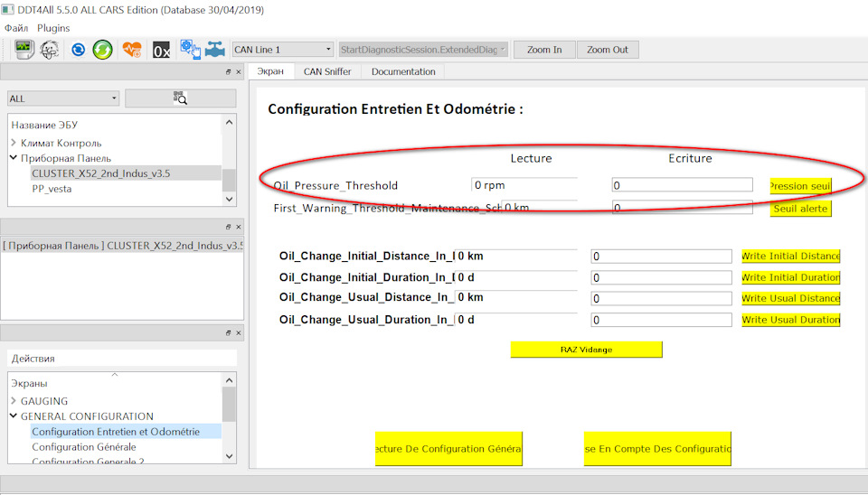Image resolution: width=868 pixels, height=495 pixels.
Task: Click the blue refresh arrows icon
Action: [78, 50]
